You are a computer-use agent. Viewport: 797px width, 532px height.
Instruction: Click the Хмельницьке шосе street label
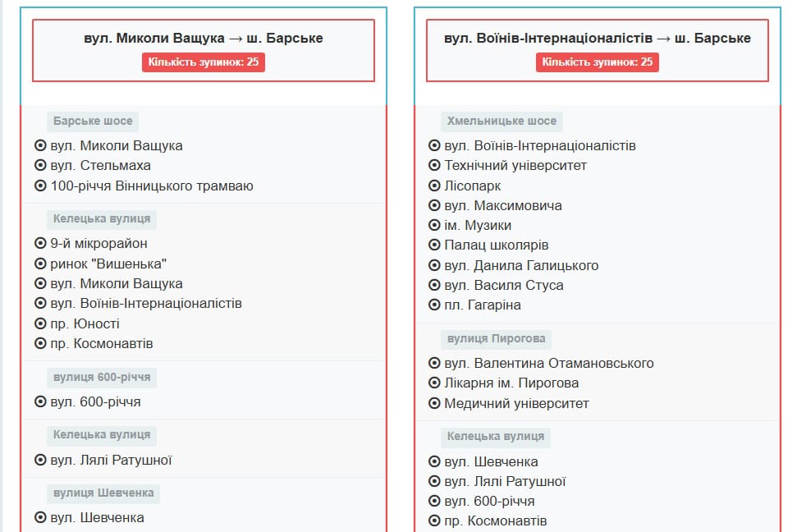click(502, 122)
